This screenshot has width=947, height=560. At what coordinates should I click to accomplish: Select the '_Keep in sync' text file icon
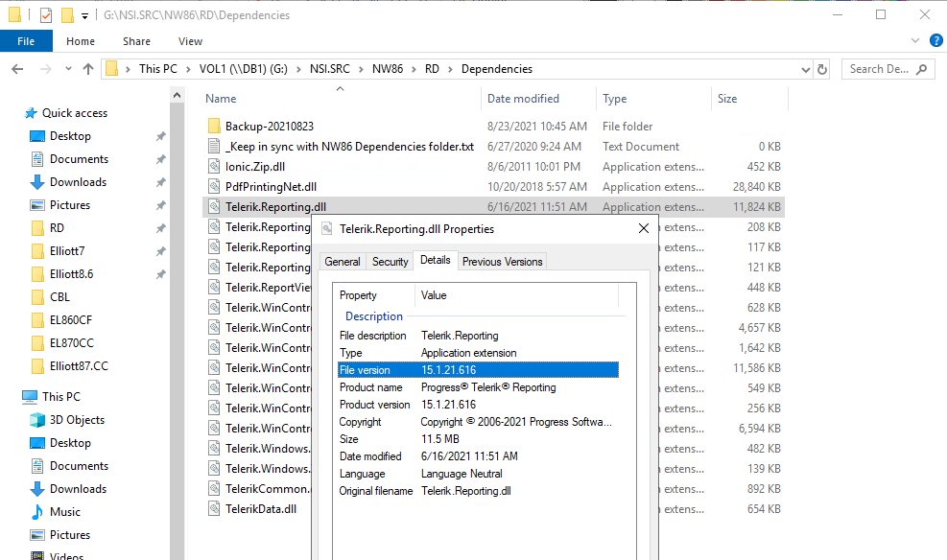coord(214,146)
